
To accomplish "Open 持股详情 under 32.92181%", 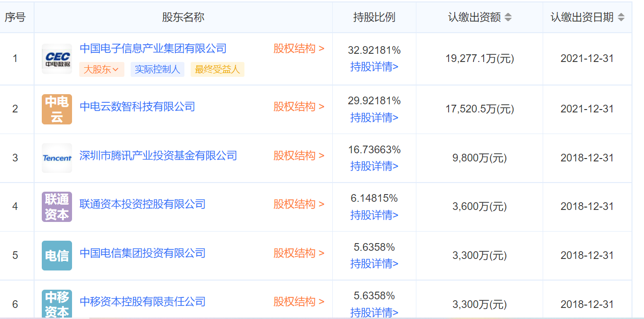I will pyautogui.click(x=374, y=67).
